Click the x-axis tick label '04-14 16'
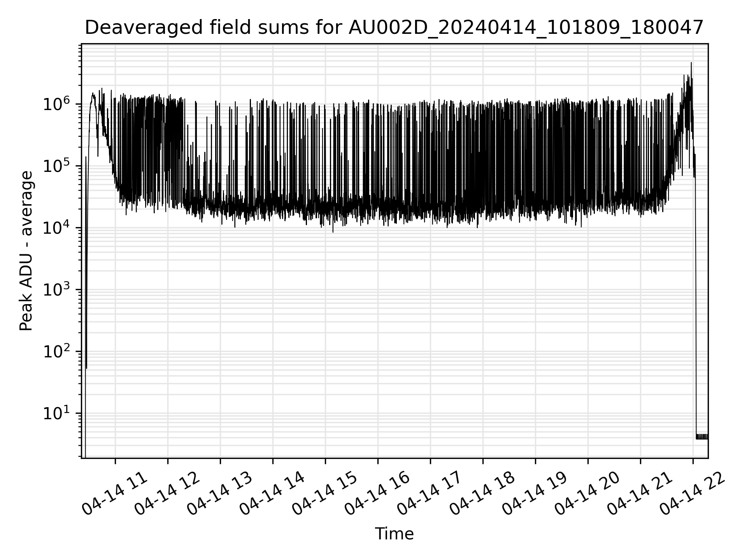 (x=377, y=493)
